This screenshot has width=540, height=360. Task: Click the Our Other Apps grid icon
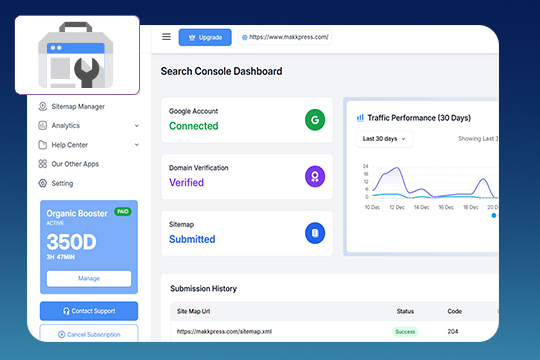[42, 164]
